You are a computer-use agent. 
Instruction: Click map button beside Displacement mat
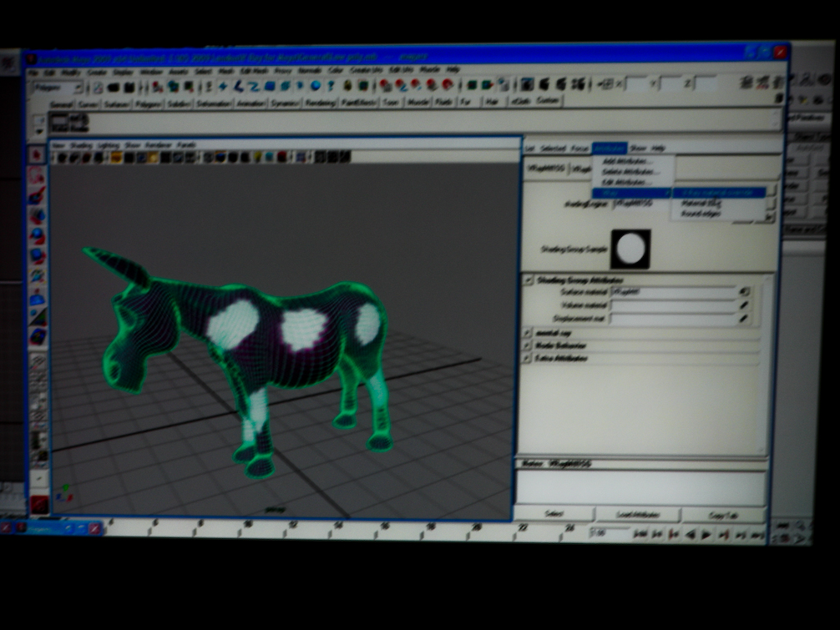[x=744, y=319]
